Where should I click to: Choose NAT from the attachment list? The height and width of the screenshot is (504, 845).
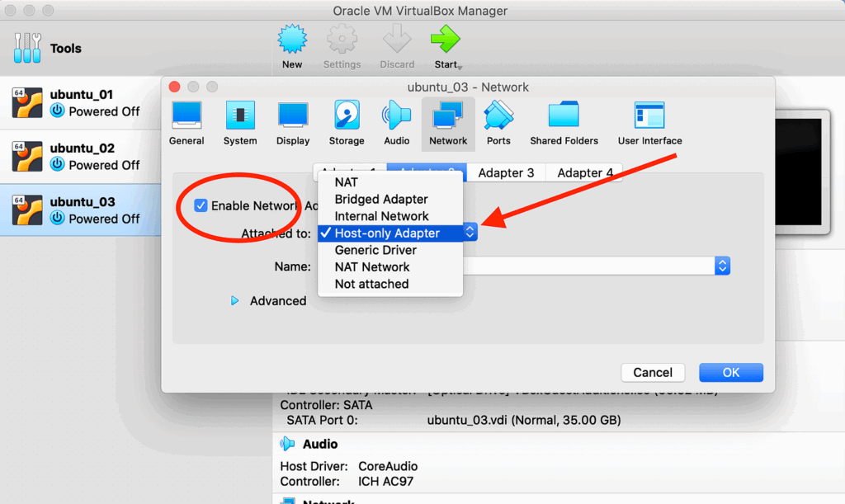point(390,182)
